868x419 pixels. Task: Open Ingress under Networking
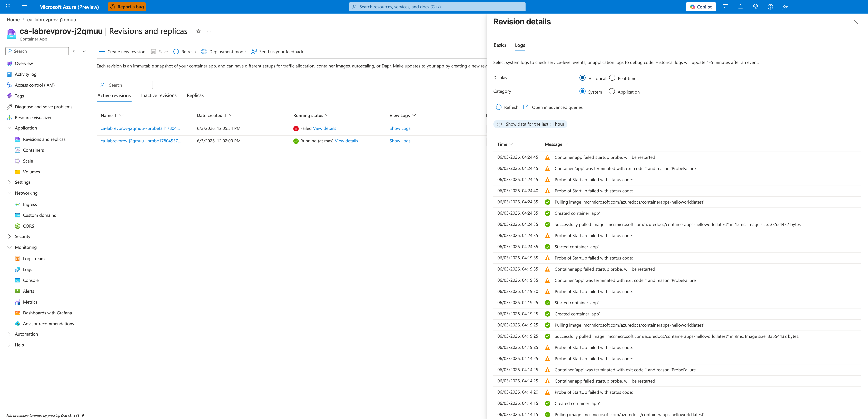click(x=30, y=204)
